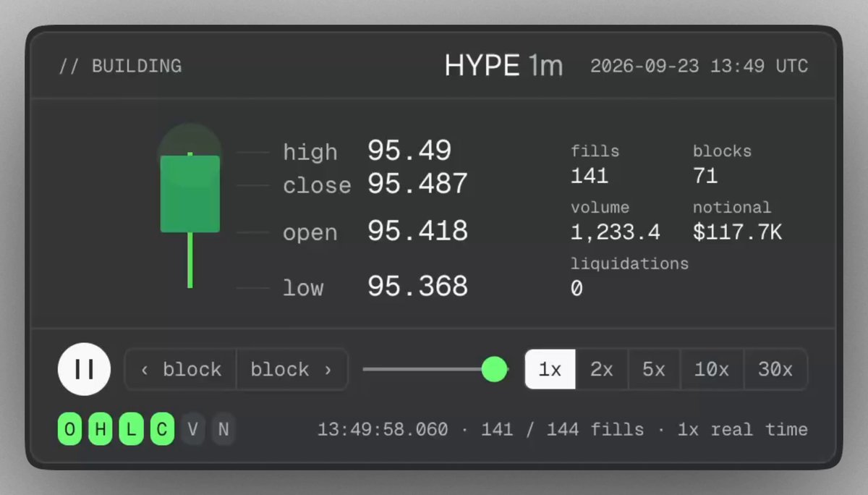
Task: Click the green playback slider handle
Action: [x=495, y=369]
